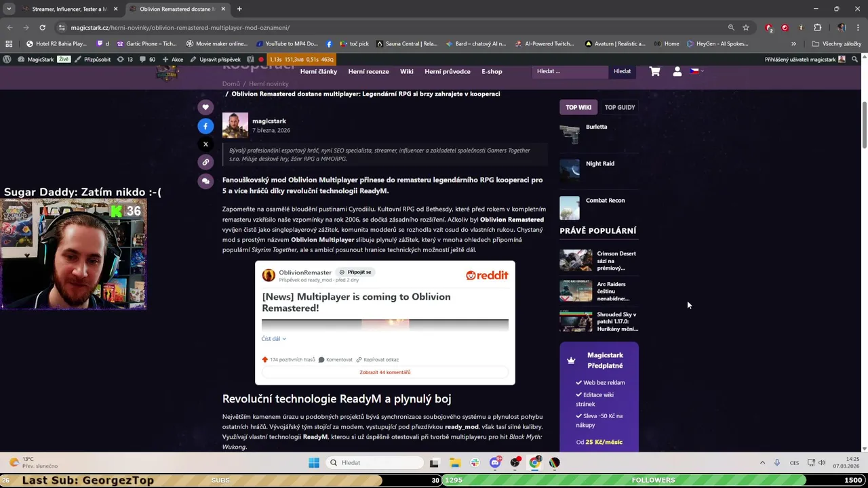The height and width of the screenshot is (488, 868).
Task: Click the microphone icon in system tray
Action: (x=777, y=463)
